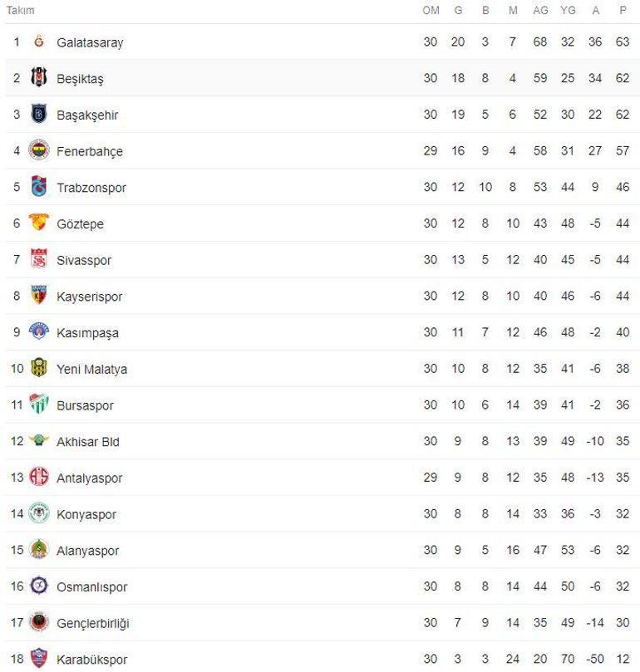Screen dimensions: 640x672
Task: Click the AG goals-for column header
Action: (540, 11)
